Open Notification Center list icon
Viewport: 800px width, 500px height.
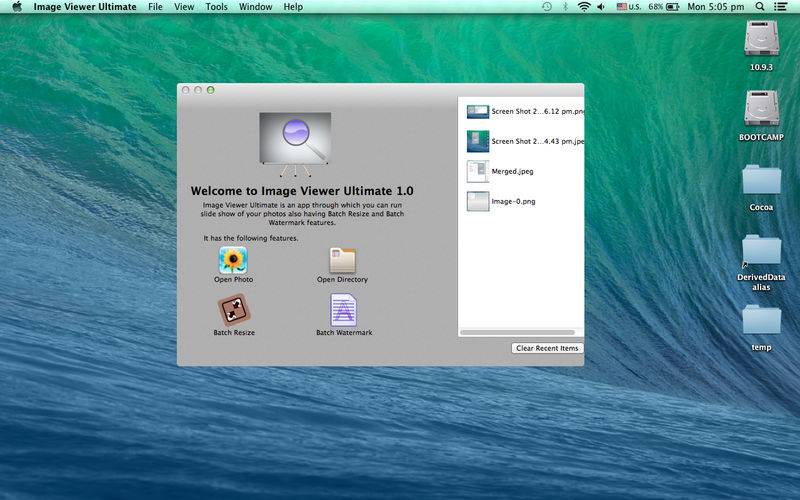780,7
